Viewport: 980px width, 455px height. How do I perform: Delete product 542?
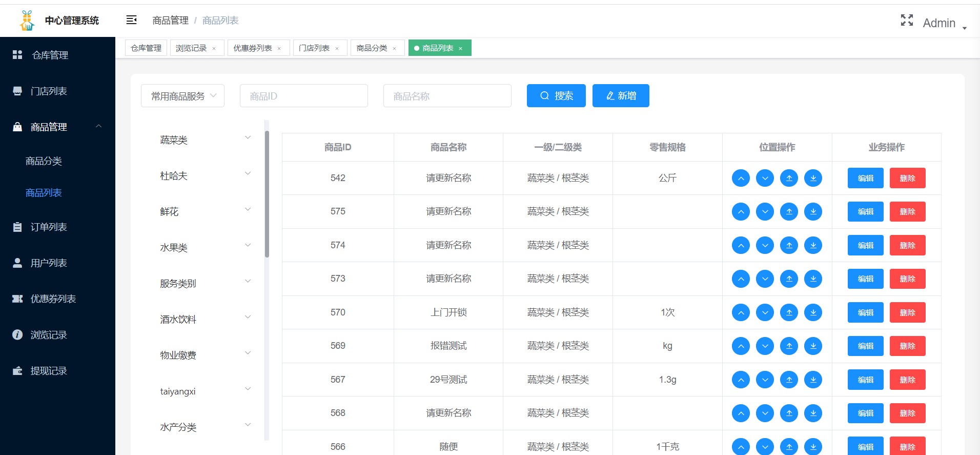pos(907,178)
